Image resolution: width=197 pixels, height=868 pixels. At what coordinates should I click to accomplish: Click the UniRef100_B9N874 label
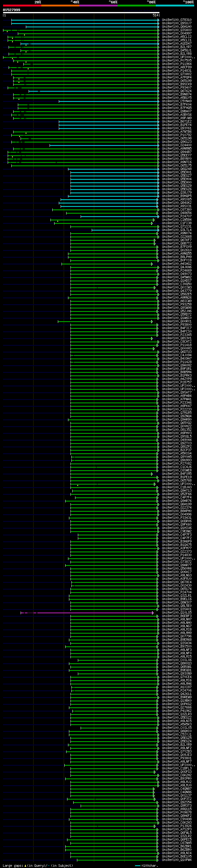[177, 94]
